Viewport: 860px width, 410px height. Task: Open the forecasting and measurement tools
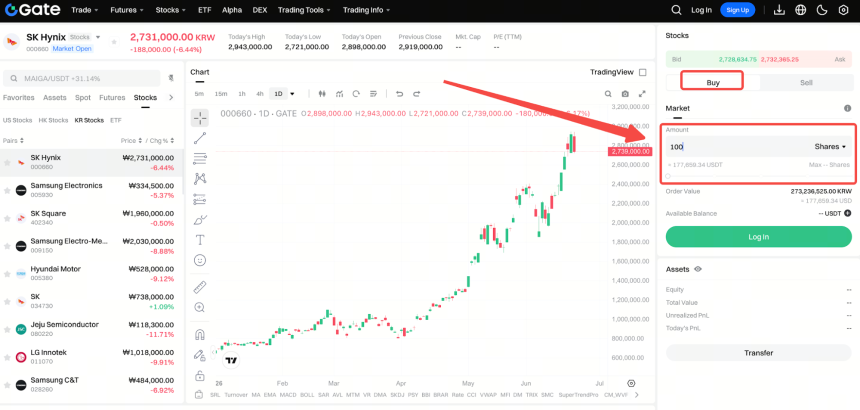tap(200, 200)
